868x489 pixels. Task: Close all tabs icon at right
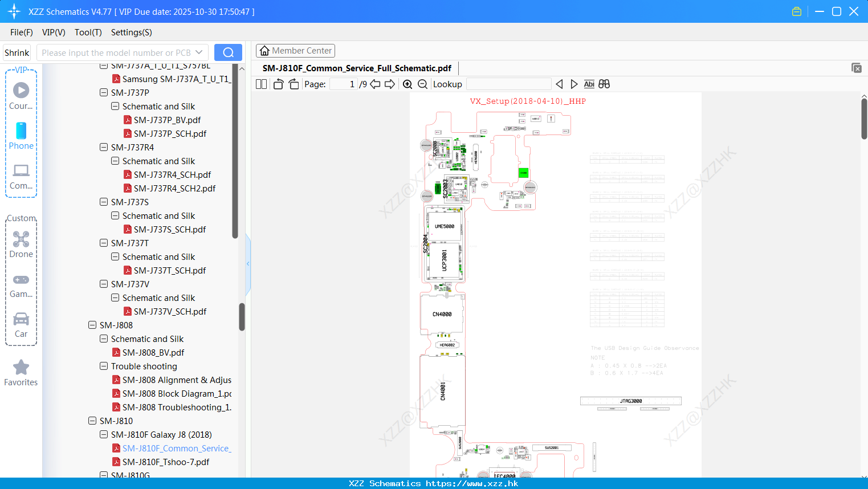coord(857,68)
